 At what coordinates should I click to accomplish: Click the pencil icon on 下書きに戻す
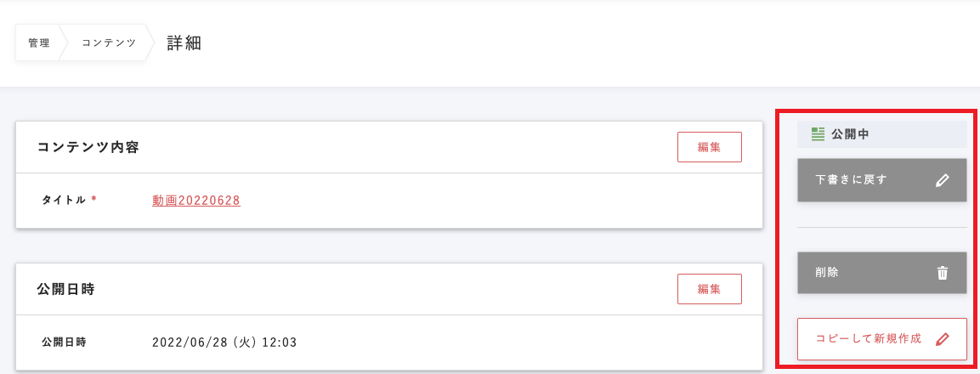[942, 180]
